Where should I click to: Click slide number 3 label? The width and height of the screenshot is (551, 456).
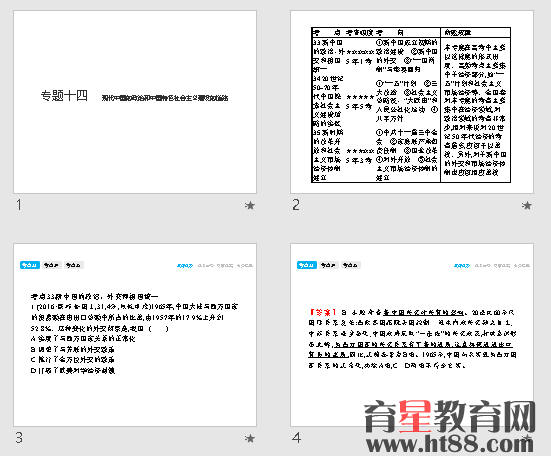(19, 438)
